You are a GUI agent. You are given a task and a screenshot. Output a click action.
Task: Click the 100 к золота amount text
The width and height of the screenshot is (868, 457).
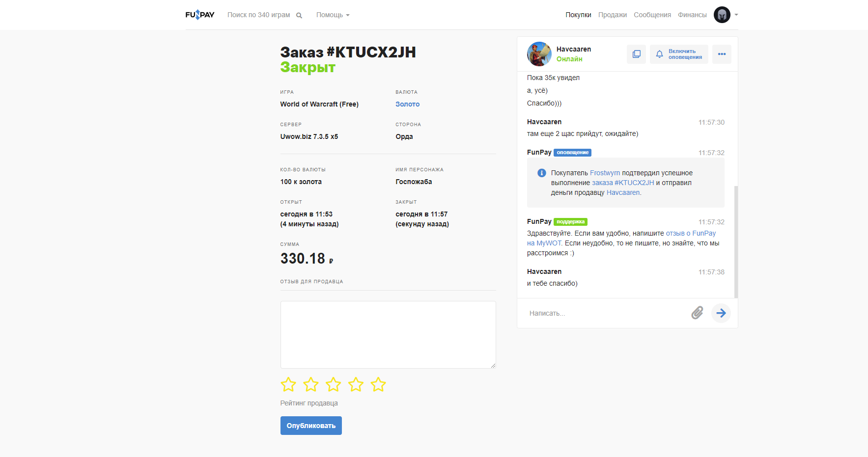(301, 182)
